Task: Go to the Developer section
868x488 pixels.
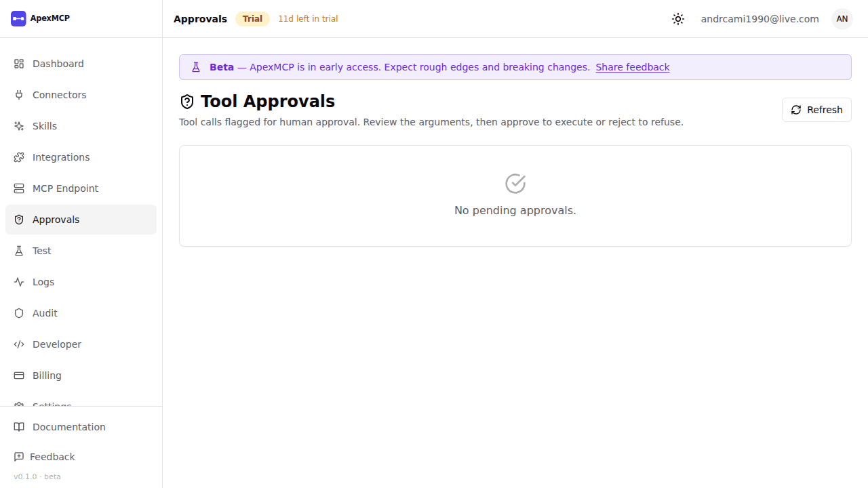Action: click(81, 344)
